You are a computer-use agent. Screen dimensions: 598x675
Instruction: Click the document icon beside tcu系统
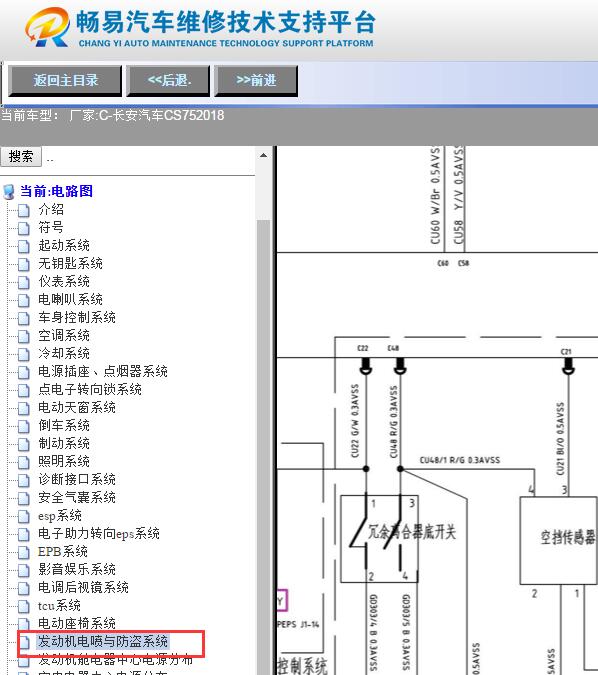click(x=24, y=607)
